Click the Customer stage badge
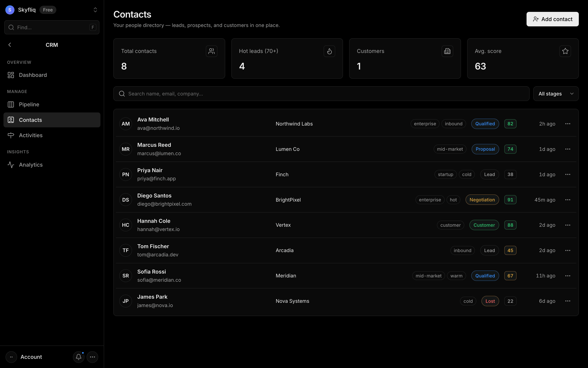This screenshot has height=368, width=588. (484, 225)
